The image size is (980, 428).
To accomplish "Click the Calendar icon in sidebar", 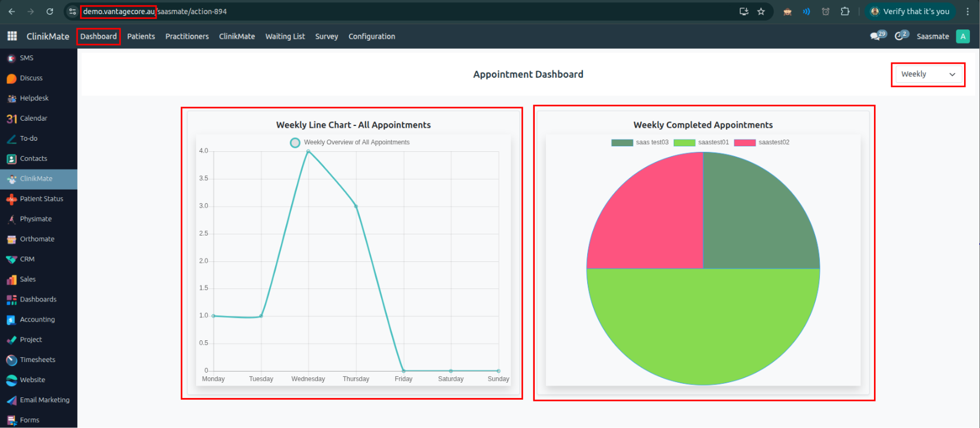I will tap(11, 118).
